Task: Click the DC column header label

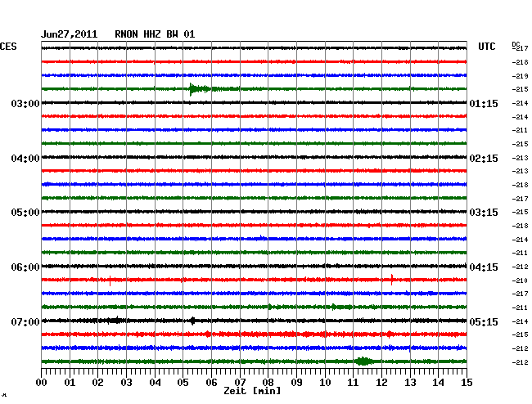Action: 516,44
